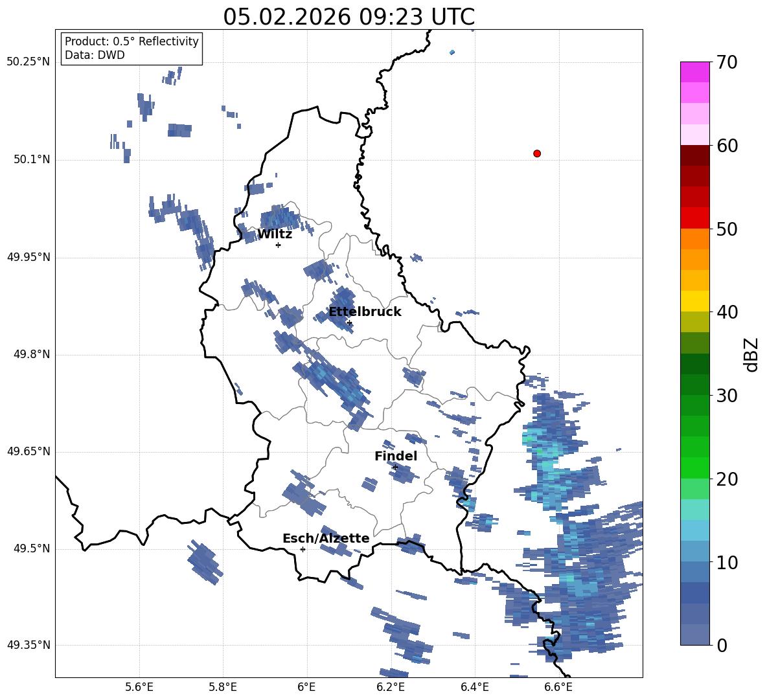Screen dimensions: 767x700
Task: Click the 49.8°N latitude label
Action: tap(32, 354)
